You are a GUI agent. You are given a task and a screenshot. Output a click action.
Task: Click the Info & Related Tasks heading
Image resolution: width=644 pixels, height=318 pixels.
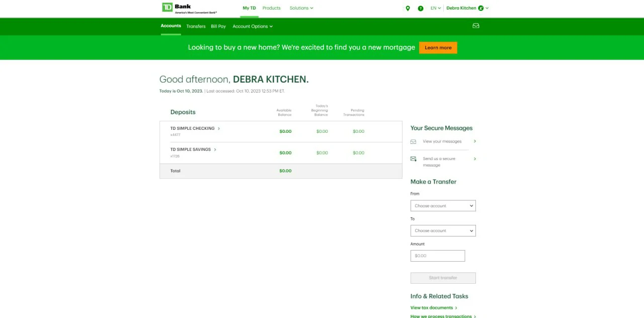439,296
